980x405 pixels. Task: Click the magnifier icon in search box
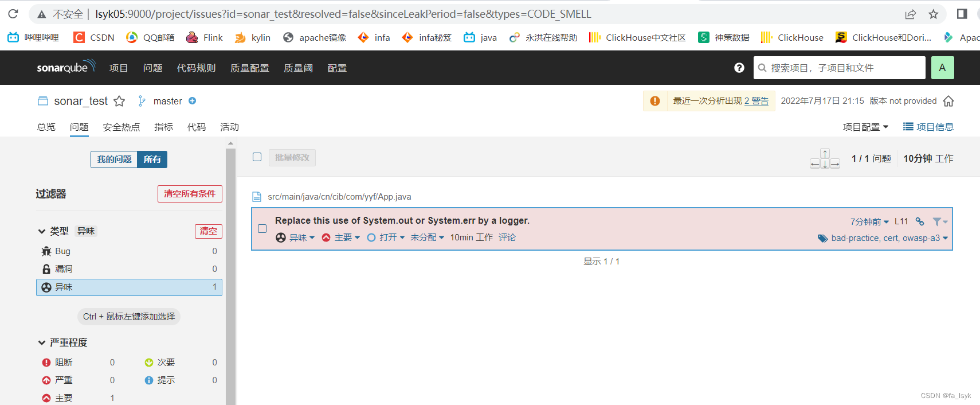[x=762, y=68]
